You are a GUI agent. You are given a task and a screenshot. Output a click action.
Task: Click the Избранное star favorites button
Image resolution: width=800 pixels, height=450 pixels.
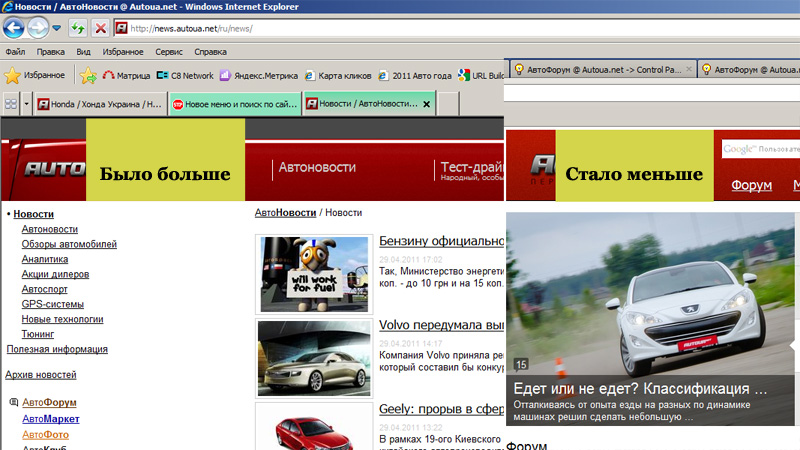click(35, 75)
